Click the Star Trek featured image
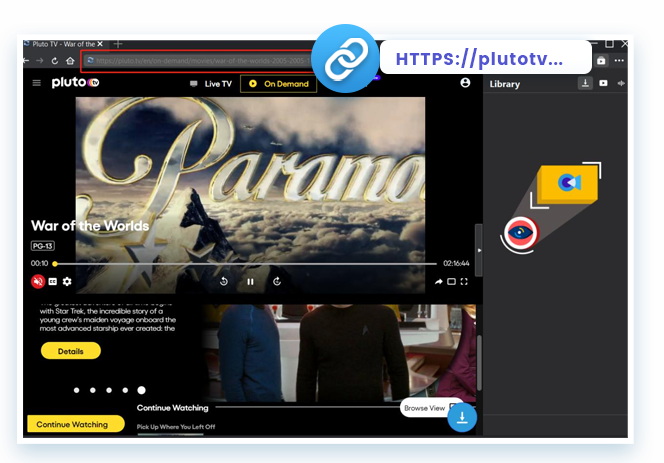The width and height of the screenshot is (664, 463). coord(339,353)
